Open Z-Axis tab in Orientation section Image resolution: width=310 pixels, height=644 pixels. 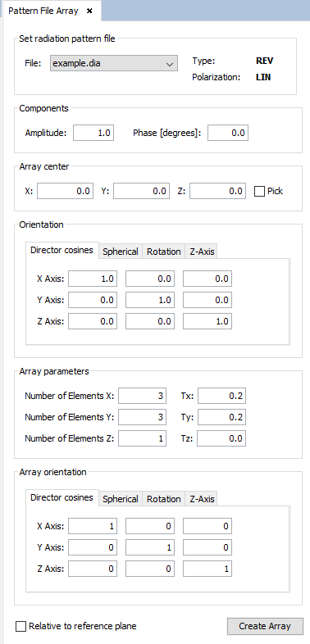[x=202, y=252]
